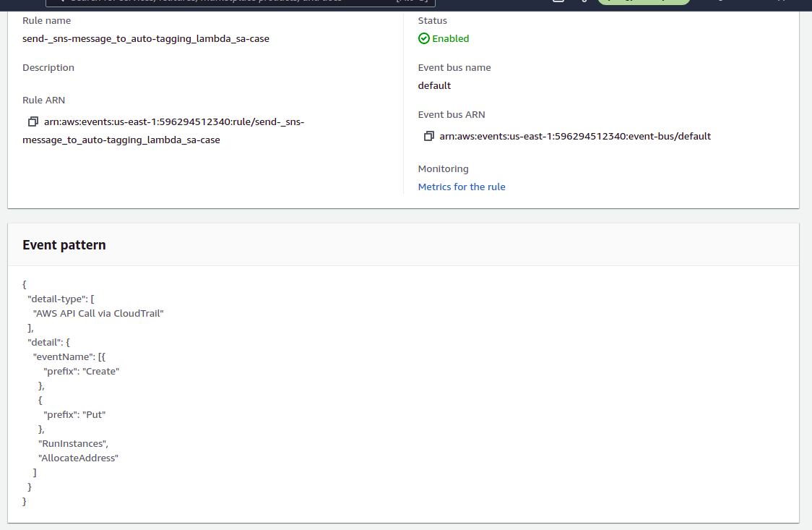The width and height of the screenshot is (812, 530).
Task: Click the "detail": { line in the pattern
Action: coord(48,343)
